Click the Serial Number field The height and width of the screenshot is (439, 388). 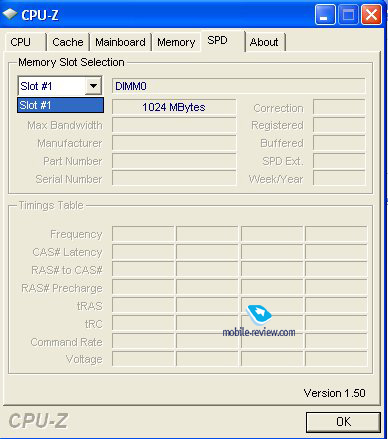[174, 178]
